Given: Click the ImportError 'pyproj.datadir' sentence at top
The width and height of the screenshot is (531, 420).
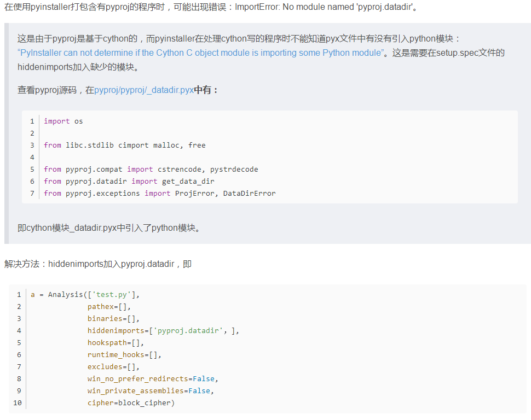Looking at the screenshot, I should tap(211, 7).
